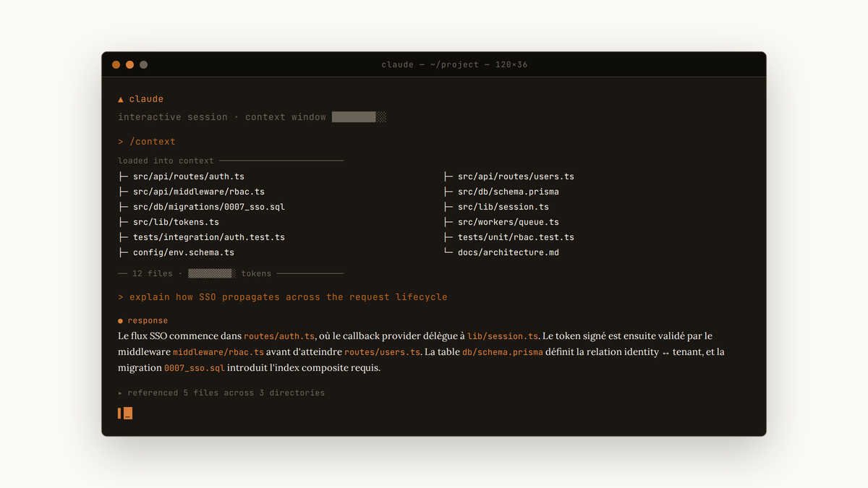Open the routes/auth.ts reference in response

(x=279, y=337)
